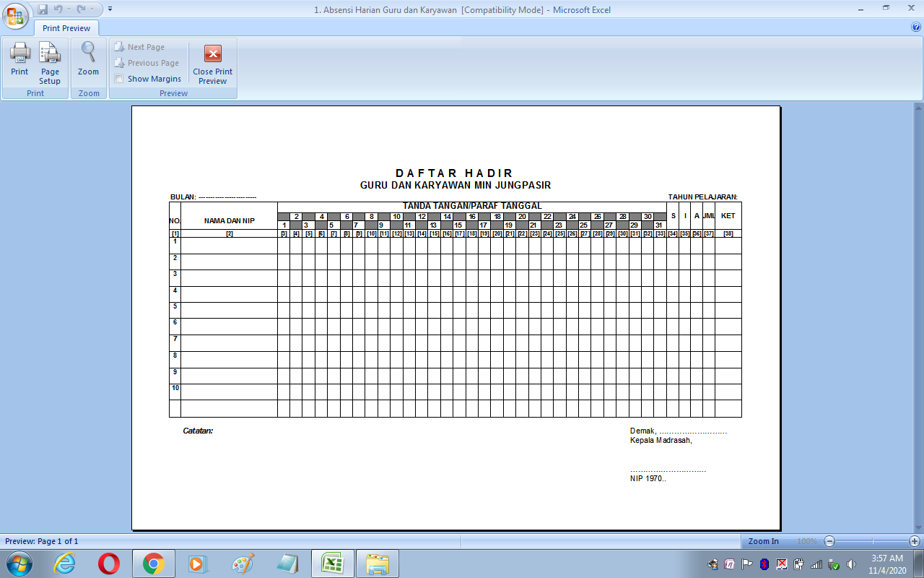
Task: Open Page Setup dialog
Action: (50, 62)
